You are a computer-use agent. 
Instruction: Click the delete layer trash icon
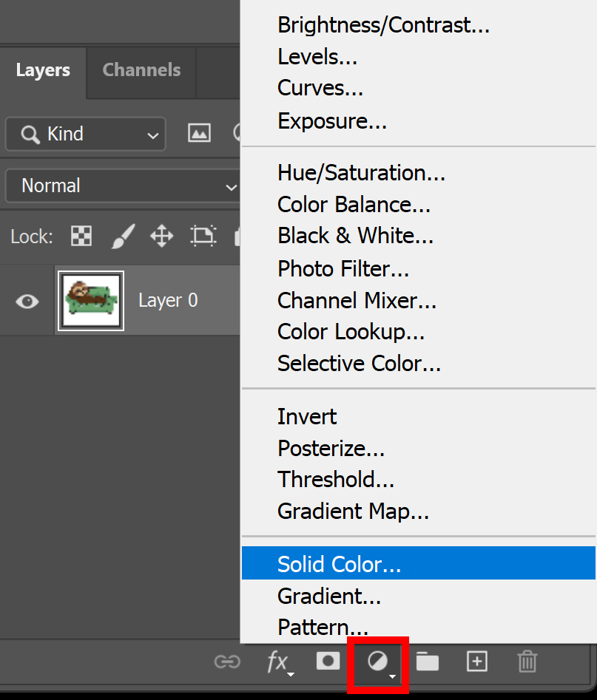click(527, 661)
